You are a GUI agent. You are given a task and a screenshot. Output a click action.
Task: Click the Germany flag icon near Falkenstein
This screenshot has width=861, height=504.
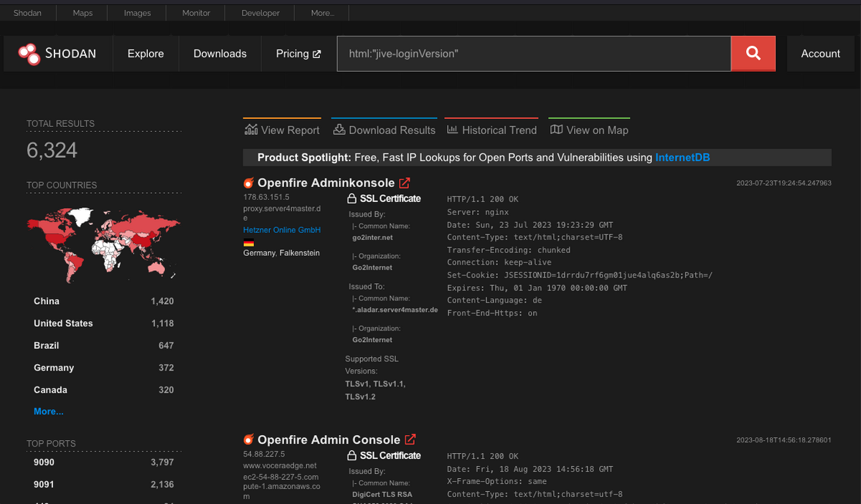click(x=248, y=242)
